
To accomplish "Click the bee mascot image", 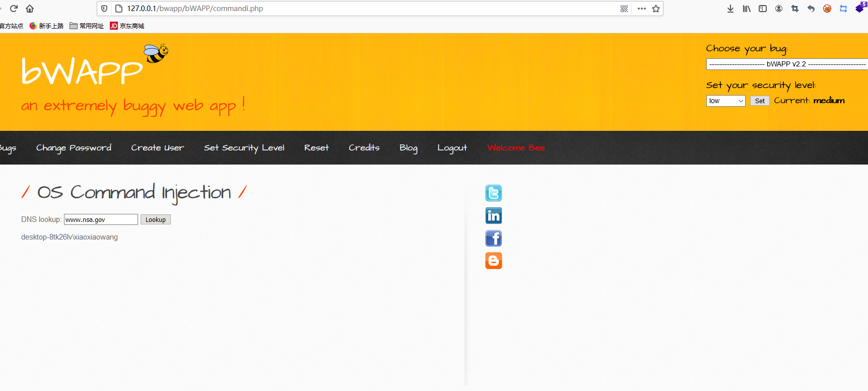I will point(156,53).
